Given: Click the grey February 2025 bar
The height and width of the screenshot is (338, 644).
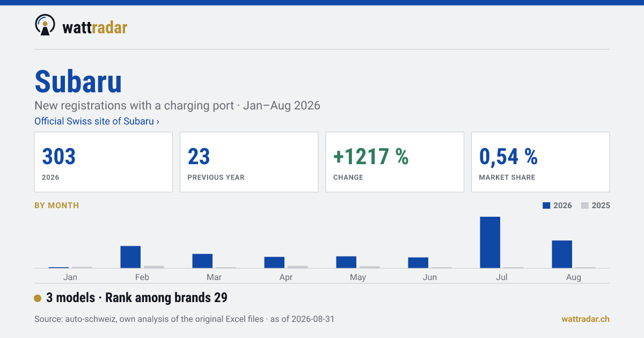Looking at the screenshot, I should coord(154,267).
